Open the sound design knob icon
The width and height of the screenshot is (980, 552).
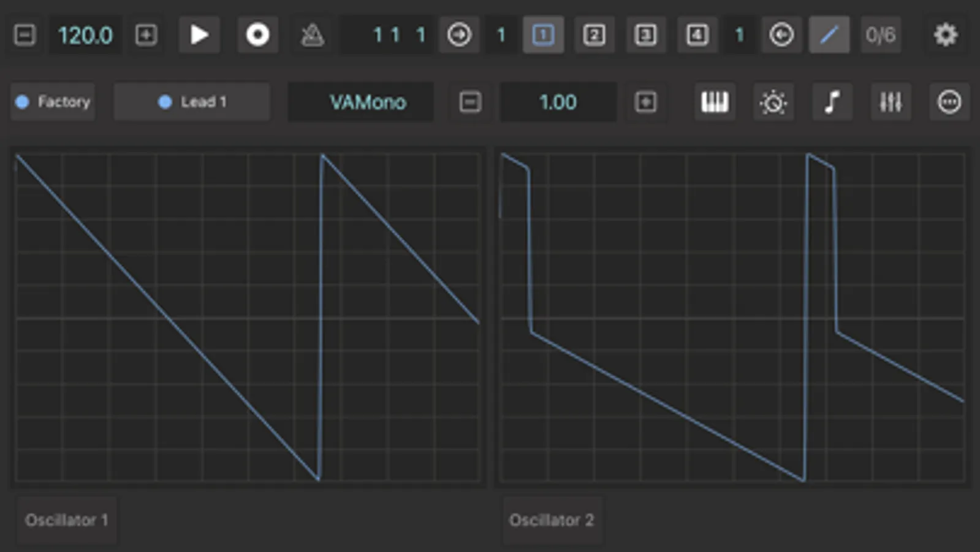pos(773,102)
